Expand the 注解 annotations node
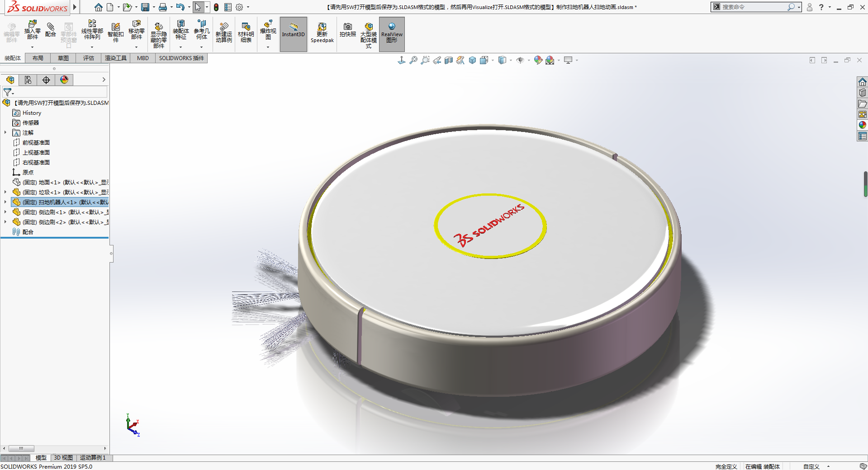This screenshot has height=470, width=868. tap(5, 132)
